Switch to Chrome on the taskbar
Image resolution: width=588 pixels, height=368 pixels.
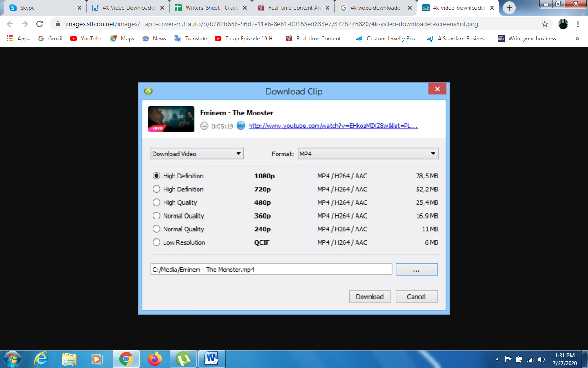(126, 359)
